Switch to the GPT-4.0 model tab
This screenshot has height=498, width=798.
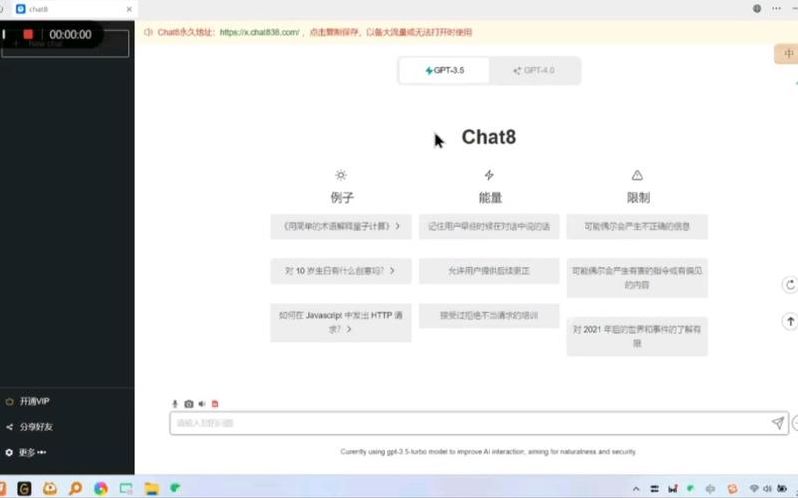click(x=534, y=70)
